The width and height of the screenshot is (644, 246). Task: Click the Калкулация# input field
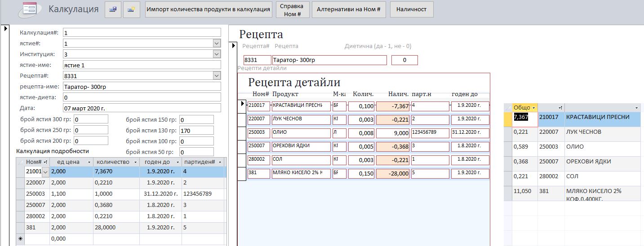(x=142, y=32)
